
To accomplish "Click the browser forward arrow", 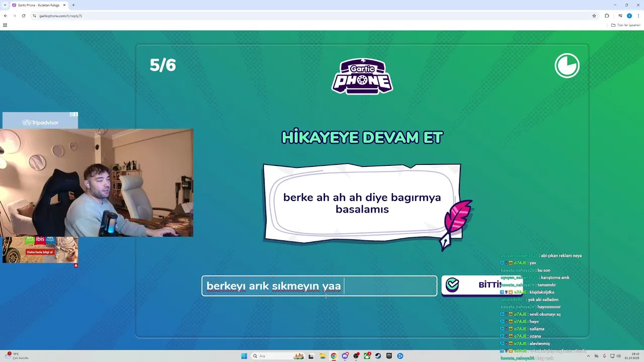I will (x=14, y=16).
